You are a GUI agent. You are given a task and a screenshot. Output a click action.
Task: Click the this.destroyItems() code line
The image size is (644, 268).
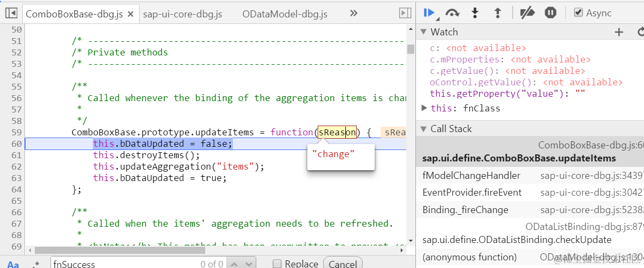(x=146, y=155)
